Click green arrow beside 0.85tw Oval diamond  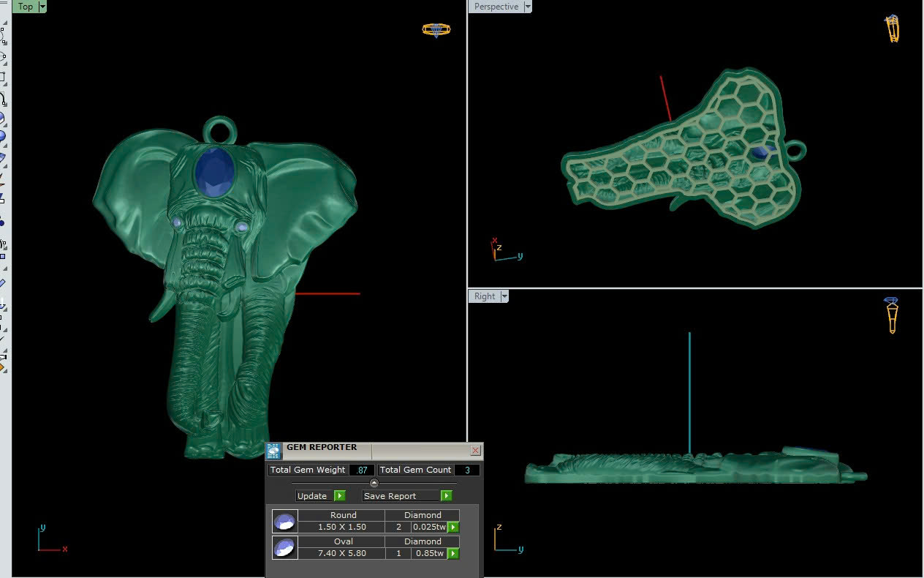(453, 553)
